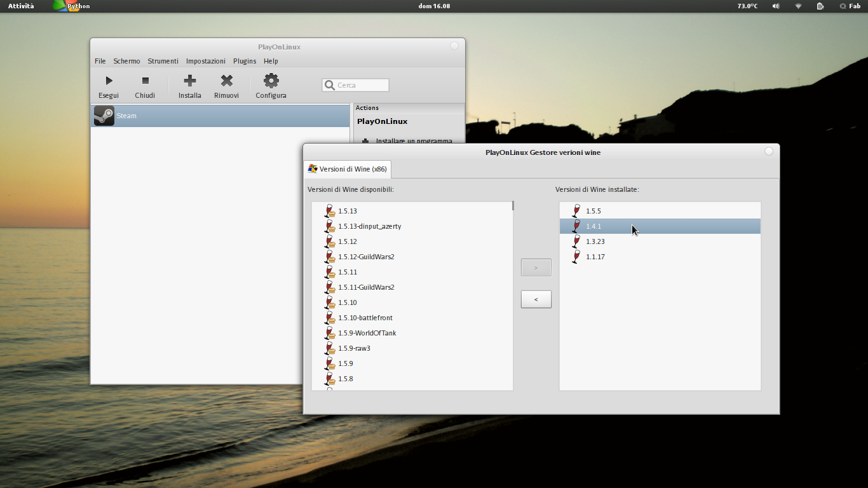Viewport: 868px width, 488px height.
Task: Click the Installa plus icon
Action: (189, 81)
